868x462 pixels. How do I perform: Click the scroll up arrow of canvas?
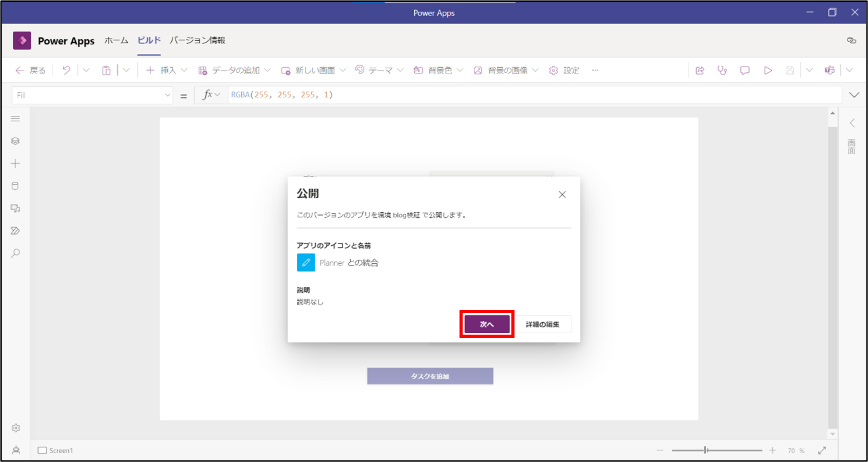[833, 113]
